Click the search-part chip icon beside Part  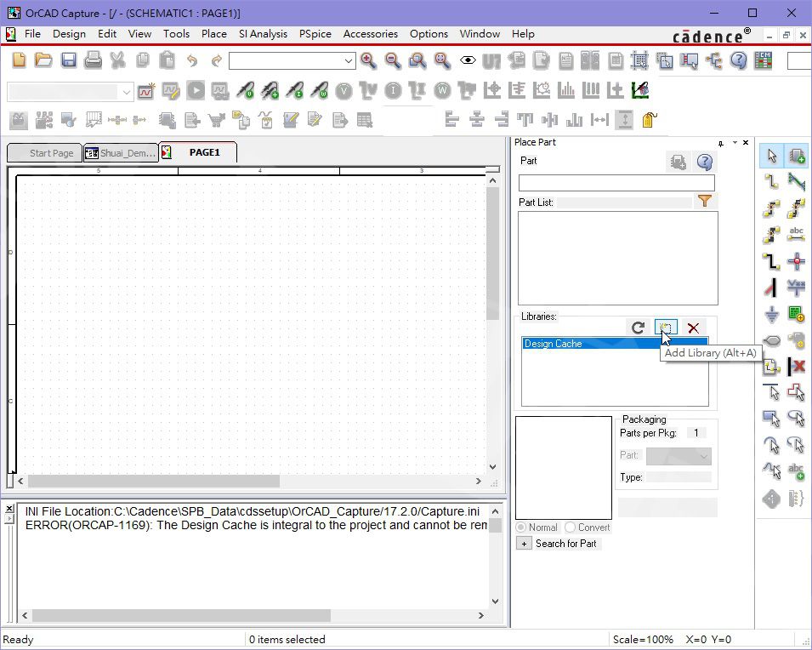[678, 162]
